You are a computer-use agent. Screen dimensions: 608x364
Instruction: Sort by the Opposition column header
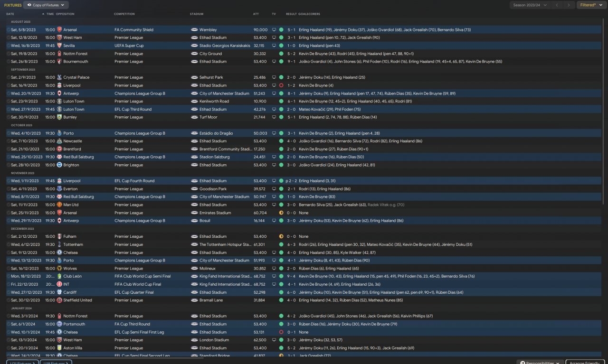click(x=65, y=14)
